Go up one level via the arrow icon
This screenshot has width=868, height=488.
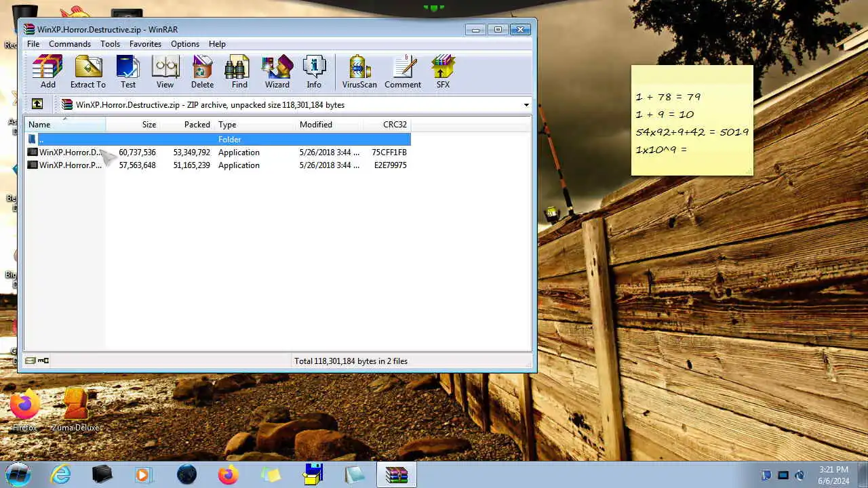point(37,104)
